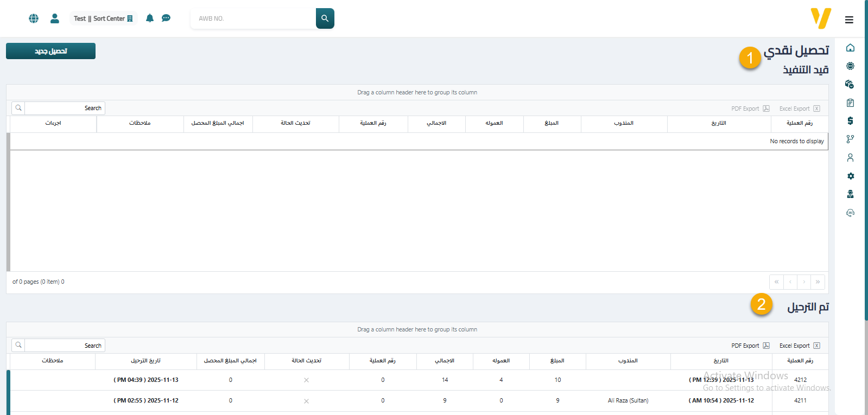Screen dimensions: 868x415
Task: Open the dollar sign finance sidebar icon
Action: (x=850, y=121)
